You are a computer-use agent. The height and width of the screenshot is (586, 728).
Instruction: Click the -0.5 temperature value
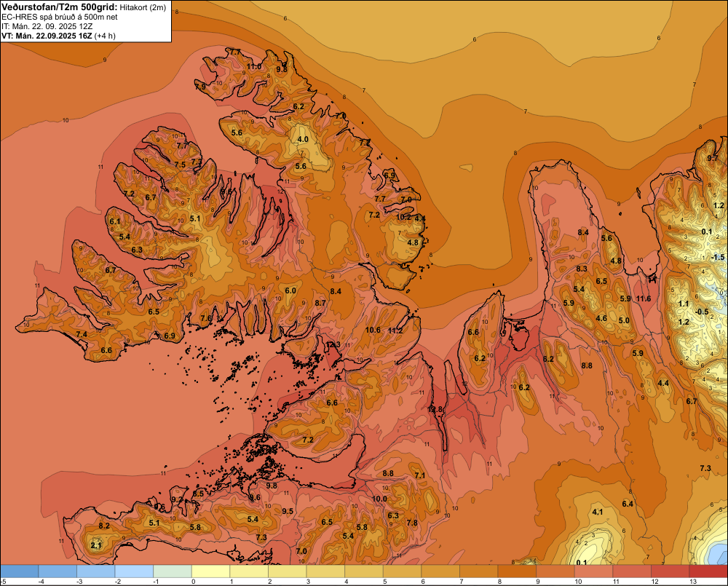(x=702, y=312)
